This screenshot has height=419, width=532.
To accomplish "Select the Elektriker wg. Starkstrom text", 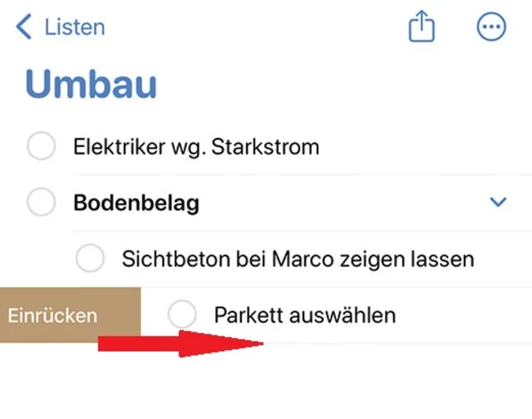I will (x=196, y=148).
